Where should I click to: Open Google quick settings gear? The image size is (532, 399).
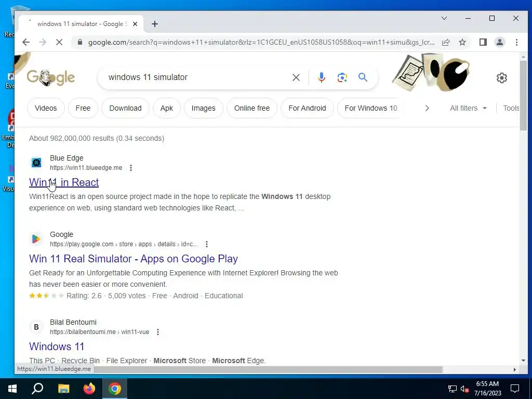[x=501, y=78]
